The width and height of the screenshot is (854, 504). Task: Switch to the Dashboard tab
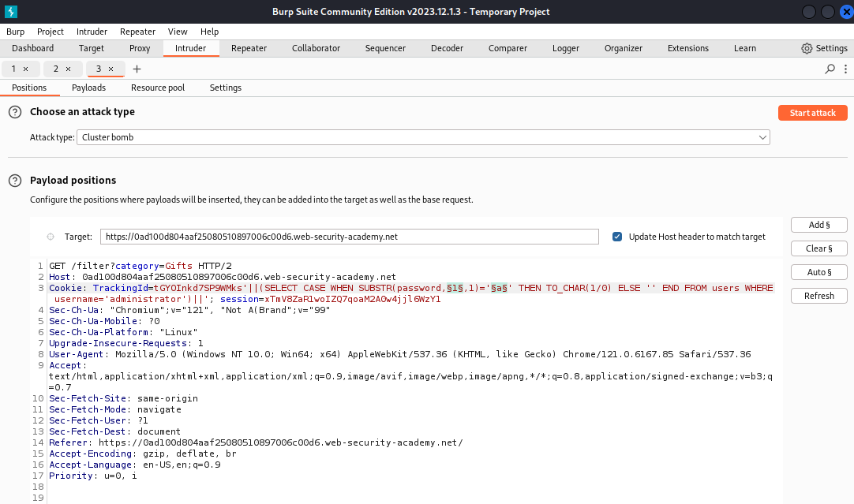tap(32, 48)
